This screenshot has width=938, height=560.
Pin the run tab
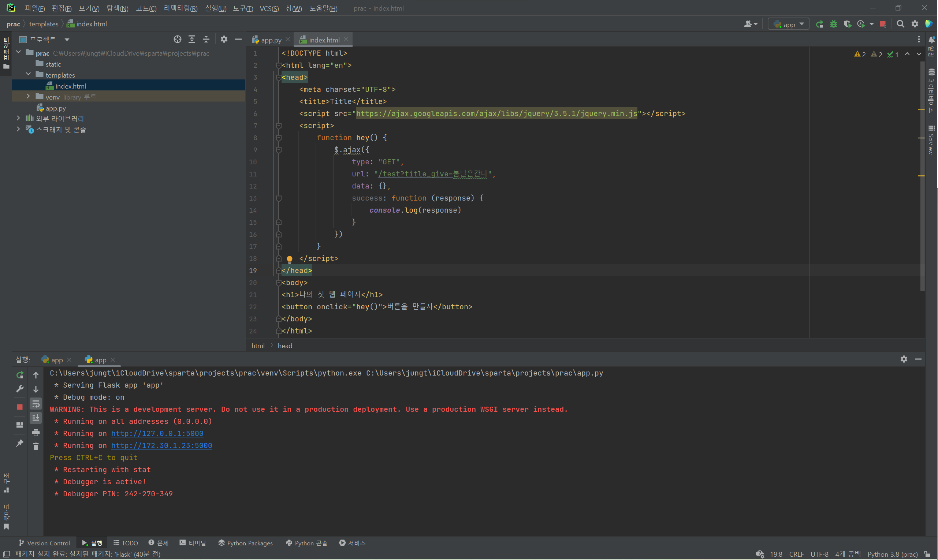pos(20,443)
